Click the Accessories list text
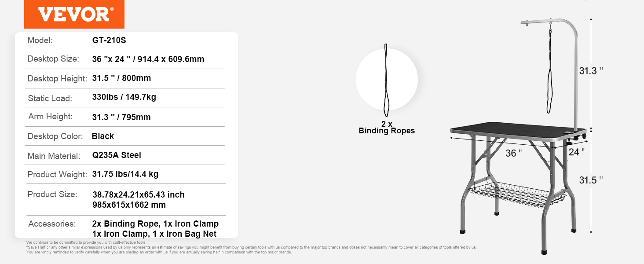644x264 pixels. (x=155, y=229)
